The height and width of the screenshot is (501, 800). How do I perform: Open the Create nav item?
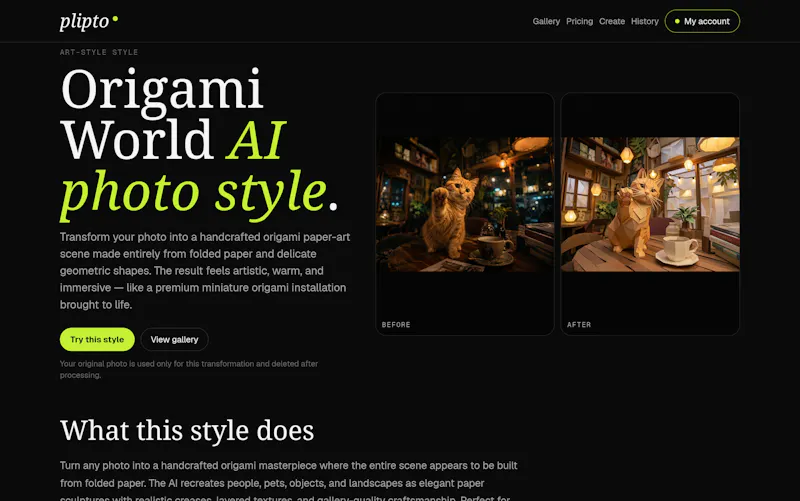pos(612,21)
